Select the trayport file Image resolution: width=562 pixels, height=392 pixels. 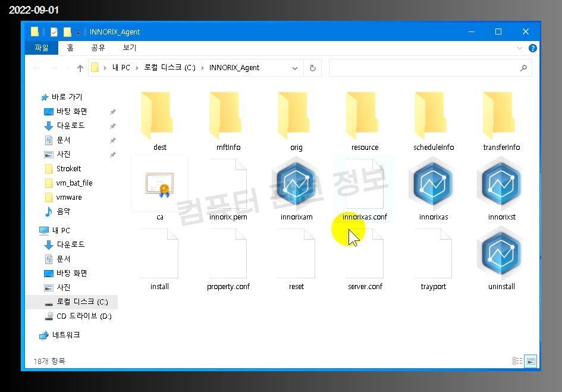(x=434, y=259)
